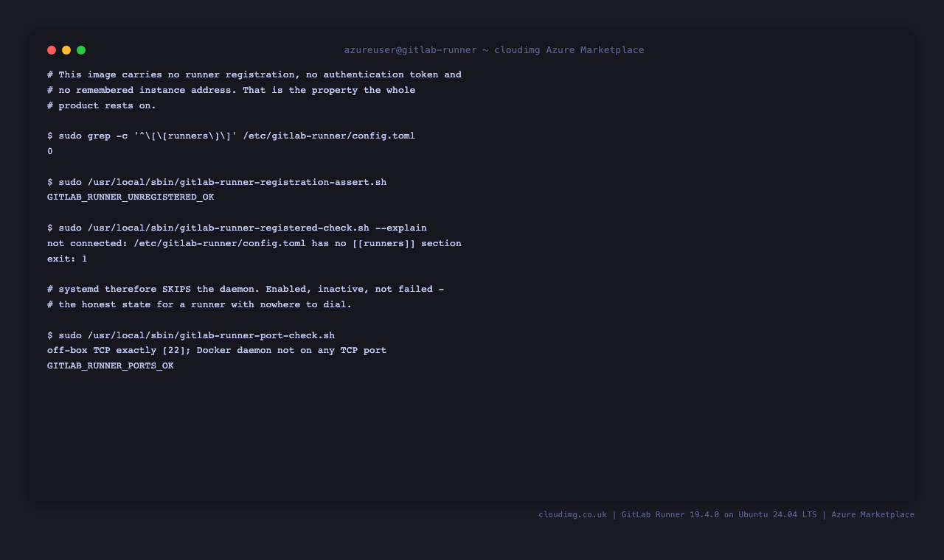Click the 'off-box TCP exactly [22]' output line
The image size is (944, 560).
(x=217, y=350)
